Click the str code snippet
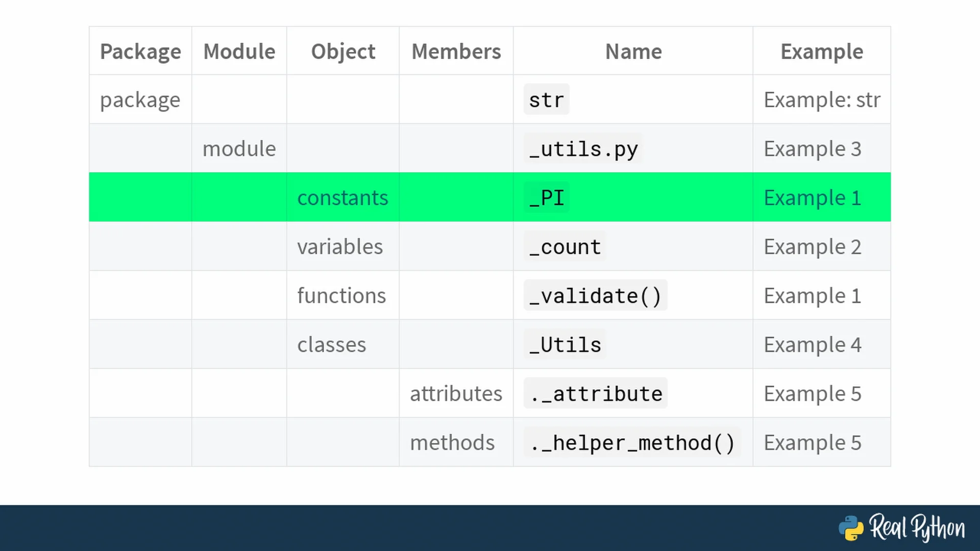 coord(546,100)
